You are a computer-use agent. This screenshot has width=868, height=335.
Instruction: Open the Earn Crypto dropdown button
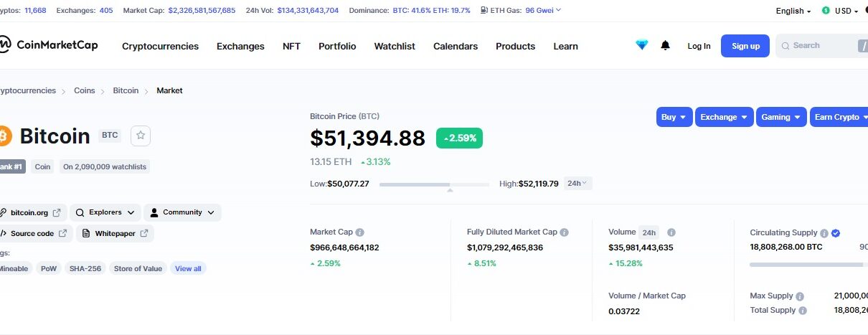tap(839, 117)
